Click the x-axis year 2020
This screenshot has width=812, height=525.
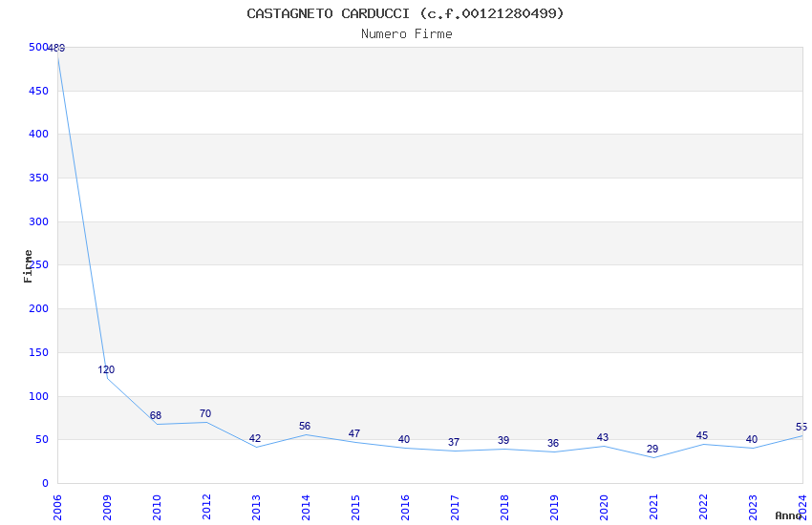604,508
